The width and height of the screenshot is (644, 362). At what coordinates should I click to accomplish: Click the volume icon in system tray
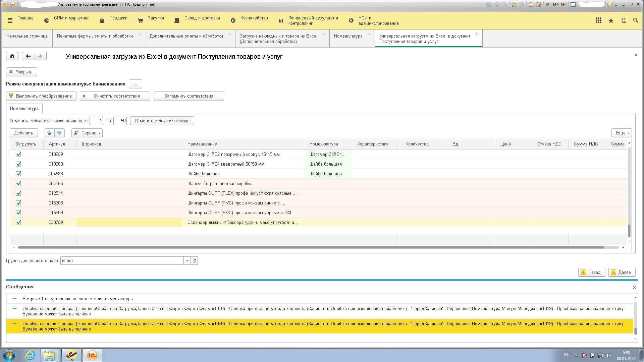click(x=608, y=356)
